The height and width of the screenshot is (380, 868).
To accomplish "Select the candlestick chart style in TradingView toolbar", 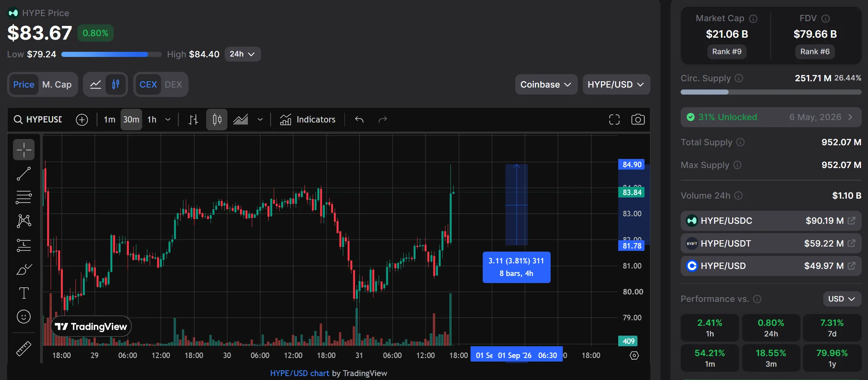I will pyautogui.click(x=217, y=119).
